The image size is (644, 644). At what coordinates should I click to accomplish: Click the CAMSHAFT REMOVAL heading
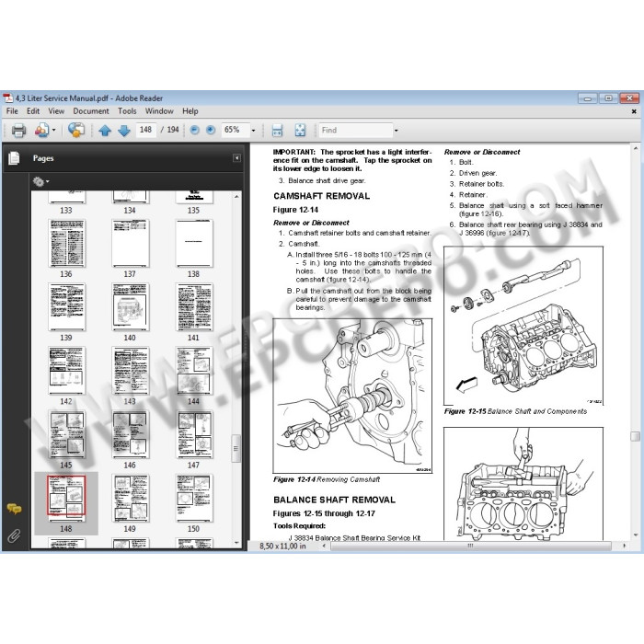(x=322, y=196)
